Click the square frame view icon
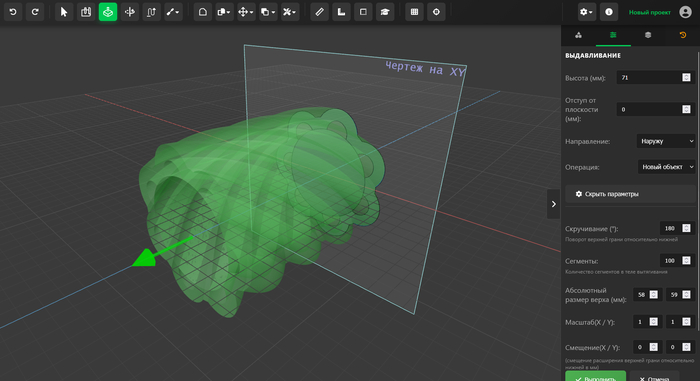Screen dimensions: 700x381 [363, 12]
